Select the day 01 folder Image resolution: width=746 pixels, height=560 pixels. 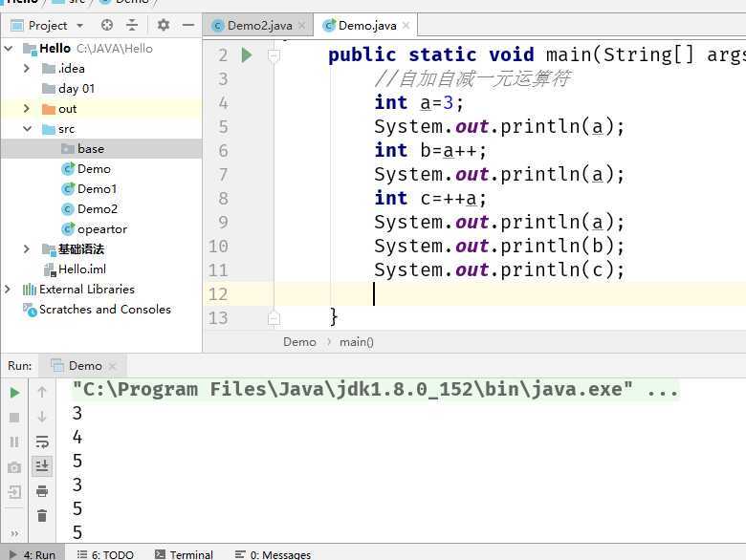pyautogui.click(x=69, y=89)
